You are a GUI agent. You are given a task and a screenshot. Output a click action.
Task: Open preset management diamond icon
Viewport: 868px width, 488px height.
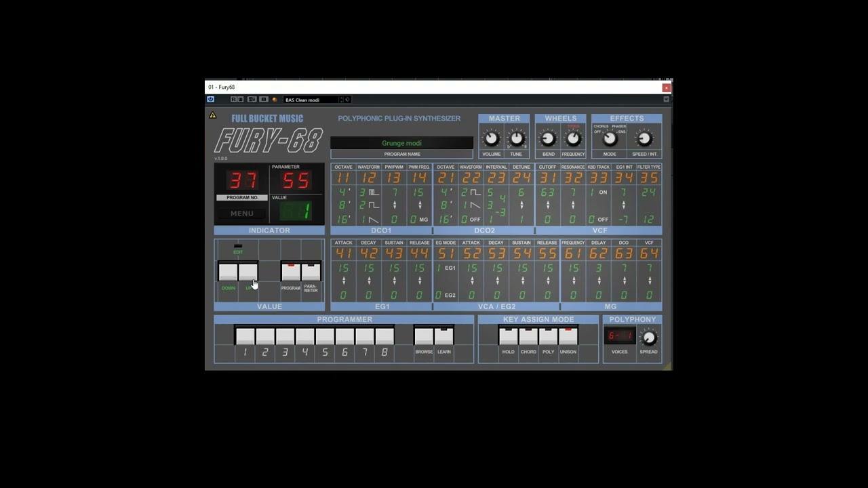(x=347, y=100)
